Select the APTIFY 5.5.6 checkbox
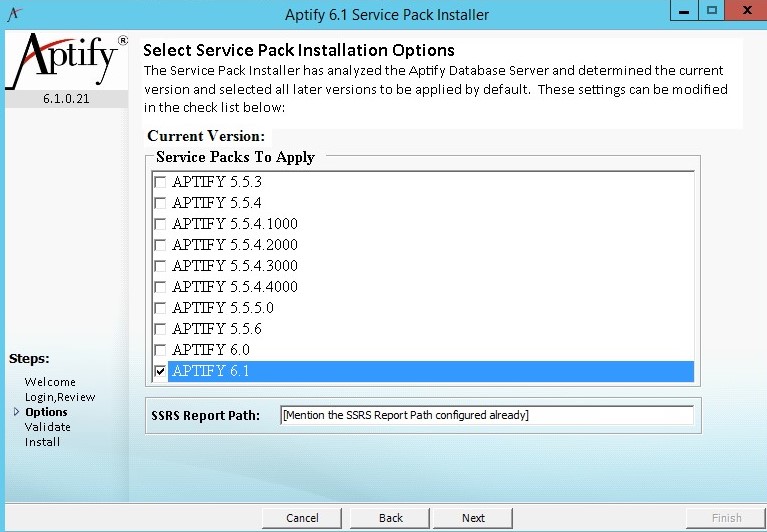The width and height of the screenshot is (767, 532). (160, 330)
